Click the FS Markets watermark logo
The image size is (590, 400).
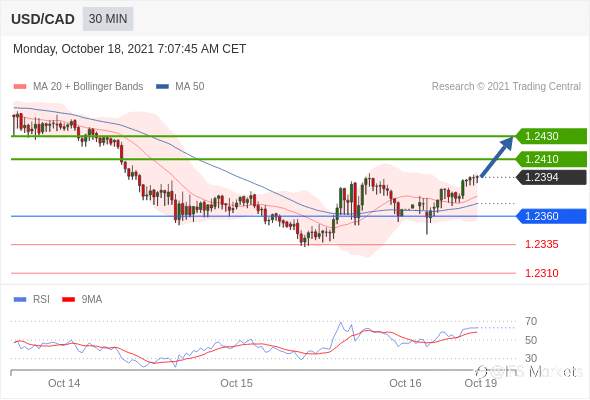coord(529,372)
